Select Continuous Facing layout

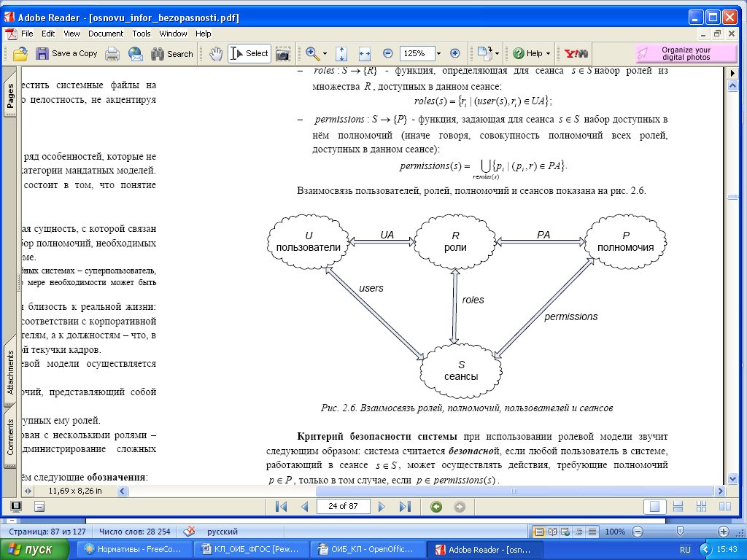point(701,507)
